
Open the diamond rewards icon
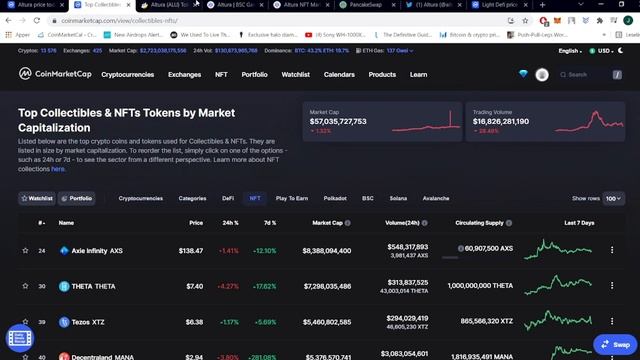click(523, 74)
